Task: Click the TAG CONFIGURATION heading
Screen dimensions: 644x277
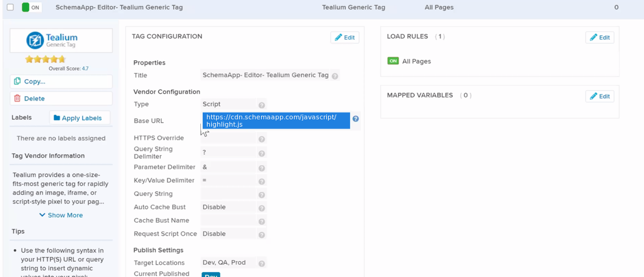Action: point(167,37)
